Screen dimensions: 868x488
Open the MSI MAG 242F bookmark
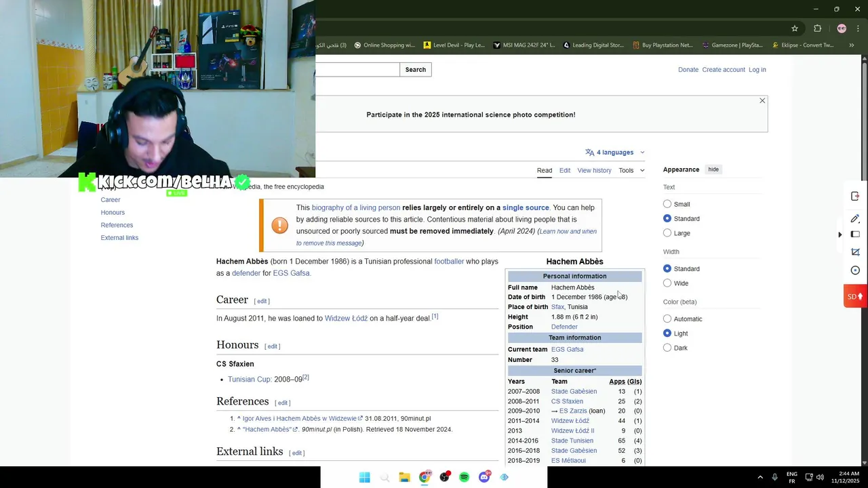tap(524, 45)
